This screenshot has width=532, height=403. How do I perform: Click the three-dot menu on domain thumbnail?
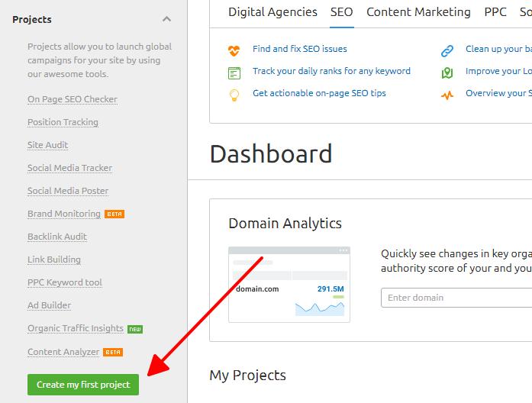pyautogui.click(x=343, y=250)
